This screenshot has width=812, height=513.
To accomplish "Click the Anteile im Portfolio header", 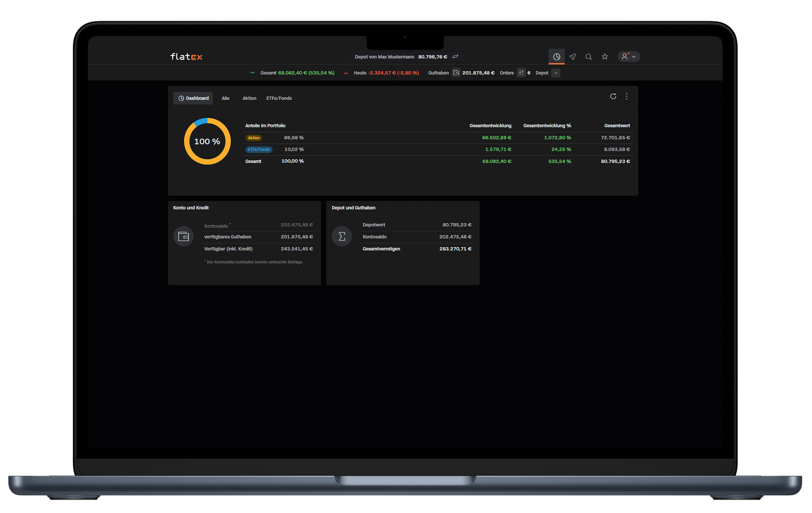I will point(265,125).
